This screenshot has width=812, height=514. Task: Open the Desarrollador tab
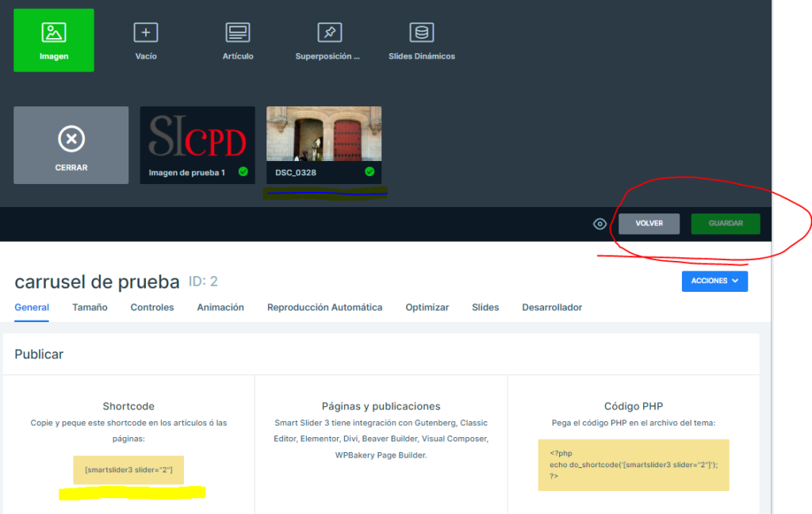tap(552, 307)
